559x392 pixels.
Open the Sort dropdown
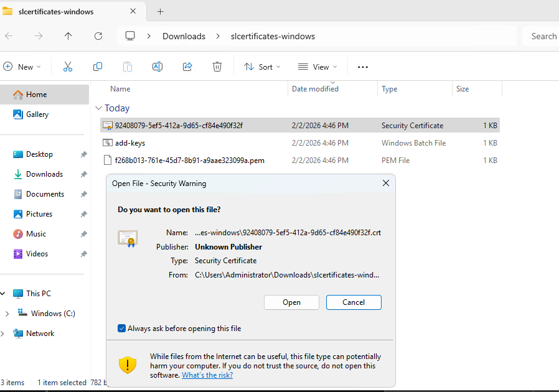pyautogui.click(x=263, y=67)
